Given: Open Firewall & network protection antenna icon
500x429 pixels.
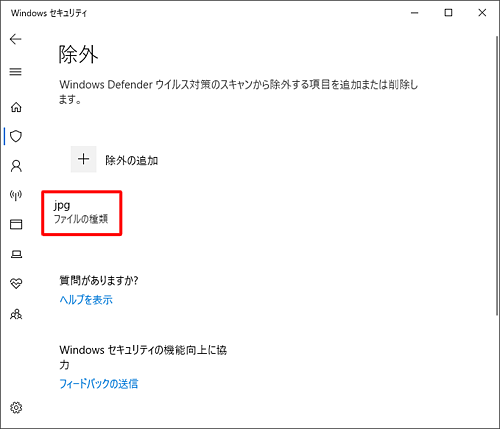Looking at the screenshot, I should coord(16,195).
